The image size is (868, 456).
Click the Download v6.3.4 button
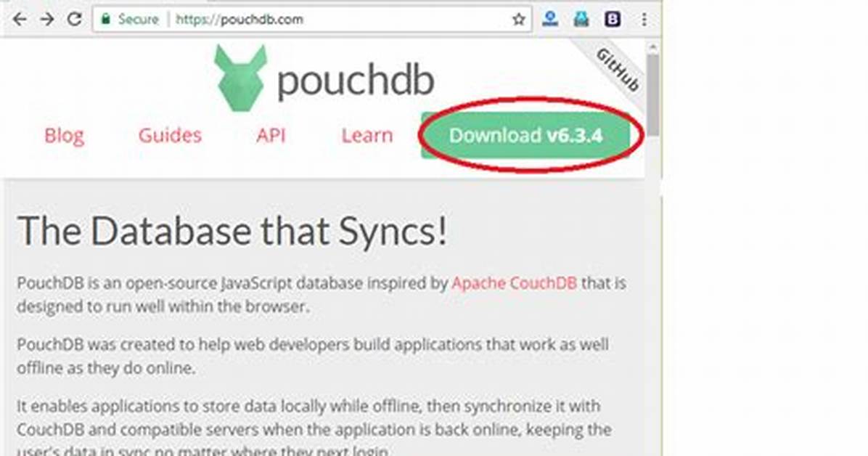[x=525, y=135]
